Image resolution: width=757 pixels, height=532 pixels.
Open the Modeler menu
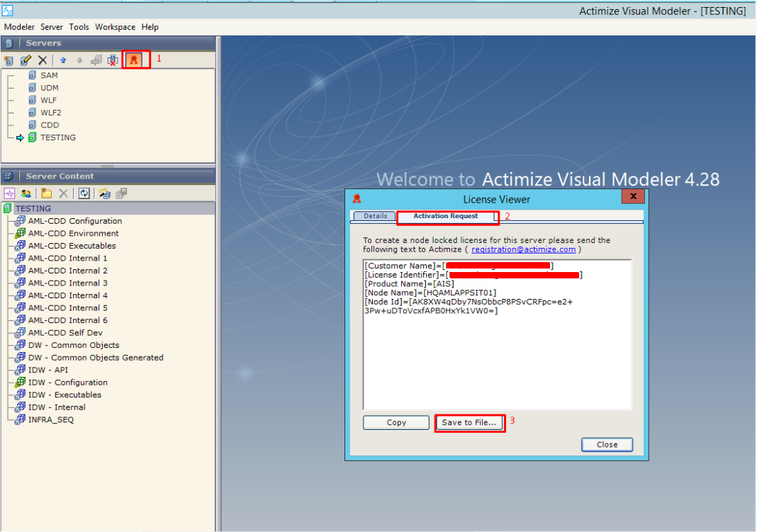click(19, 27)
